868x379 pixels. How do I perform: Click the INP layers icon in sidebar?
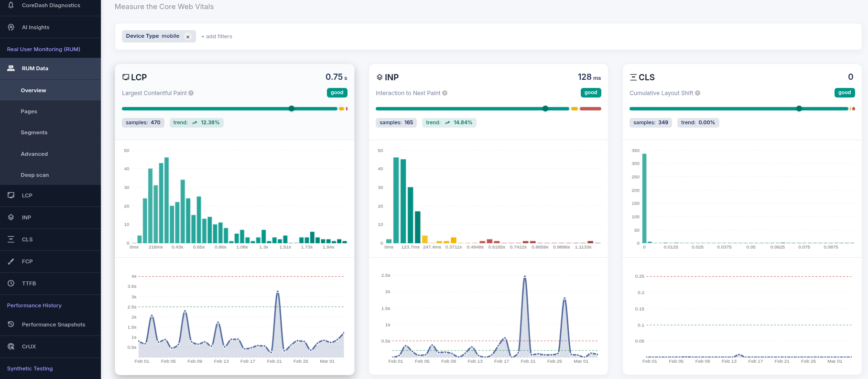(x=11, y=217)
